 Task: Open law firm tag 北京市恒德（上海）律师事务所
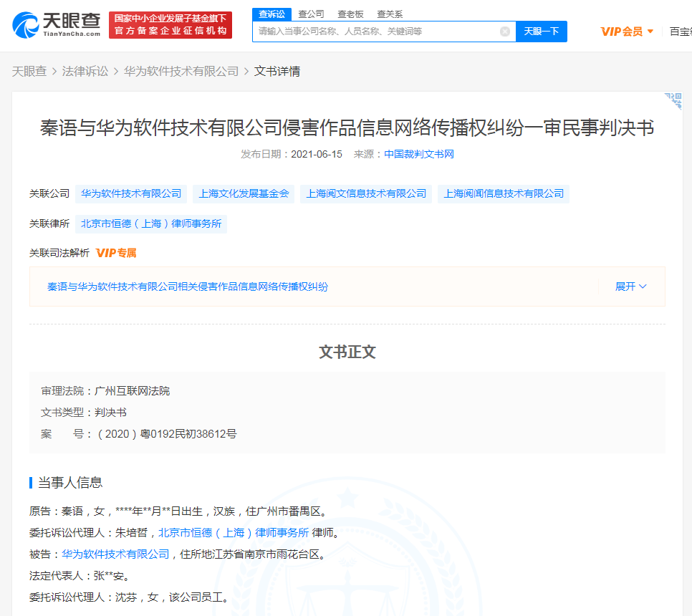coord(151,223)
